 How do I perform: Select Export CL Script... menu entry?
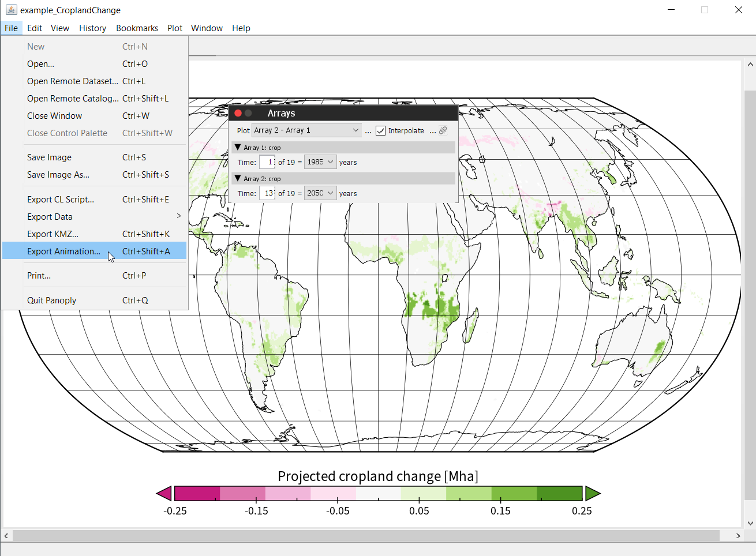(x=95, y=200)
